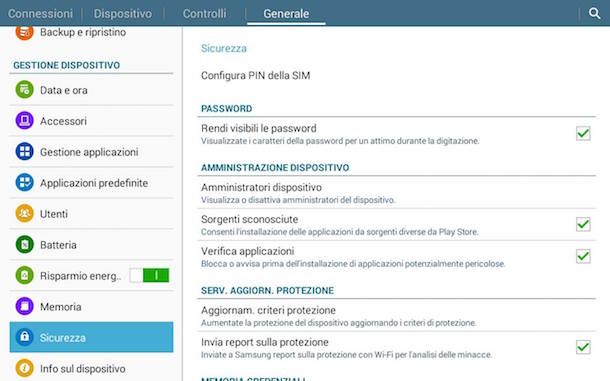Open the Controlli tab

204,14
